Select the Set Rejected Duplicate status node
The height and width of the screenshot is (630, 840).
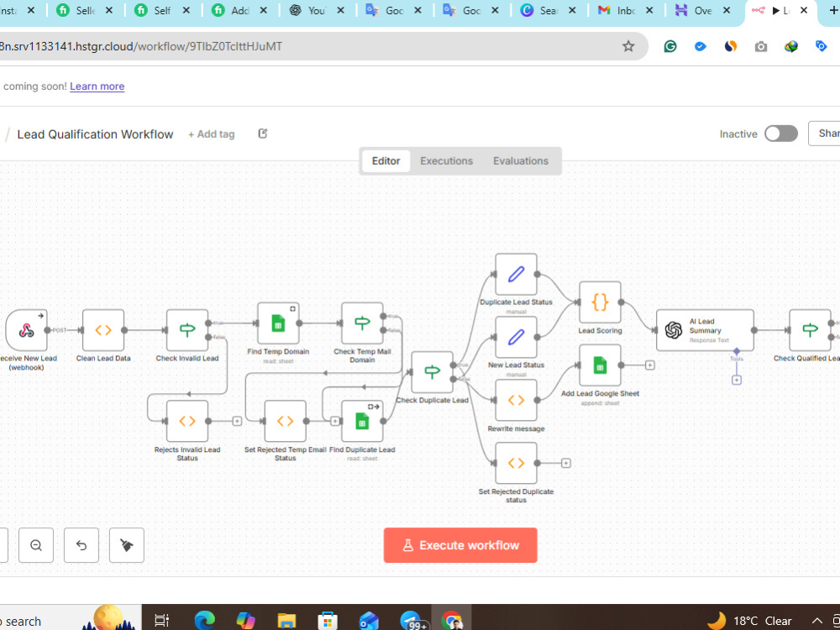516,463
